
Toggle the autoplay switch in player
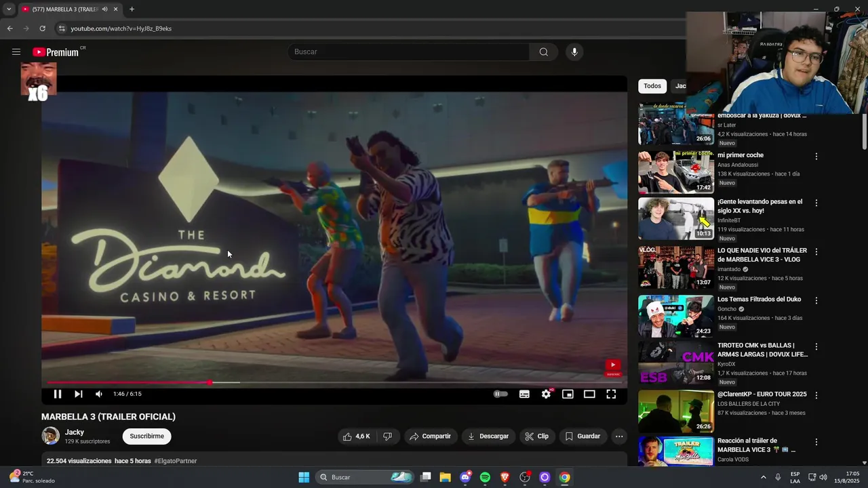500,394
